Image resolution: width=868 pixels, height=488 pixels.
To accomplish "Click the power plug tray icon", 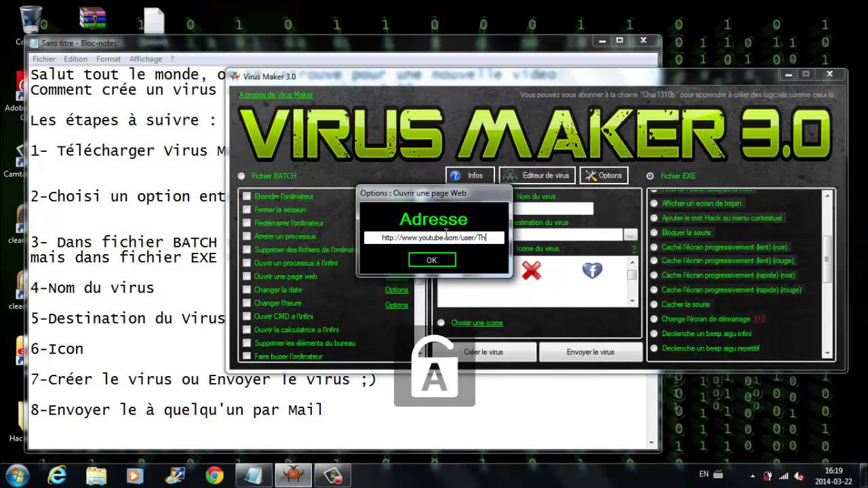I will pyautogui.click(x=768, y=475).
